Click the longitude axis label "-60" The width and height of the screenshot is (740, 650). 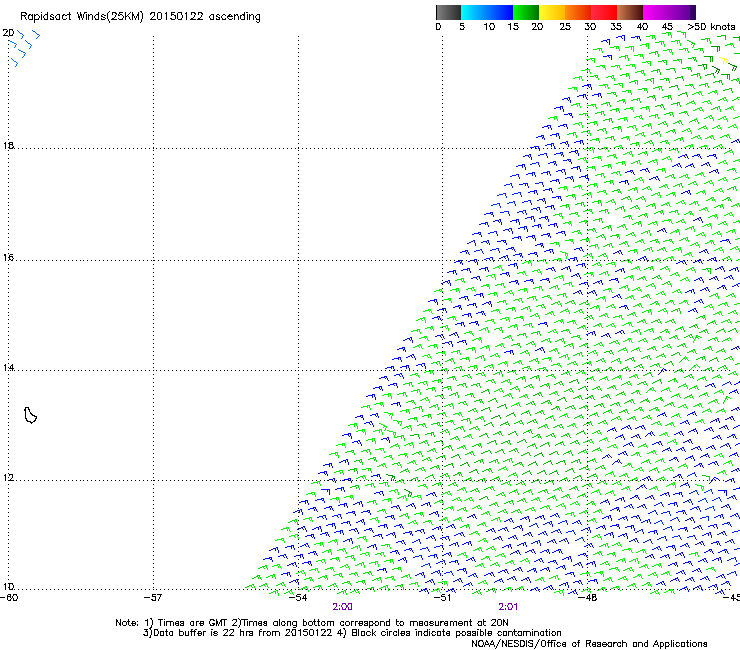[x=9, y=598]
